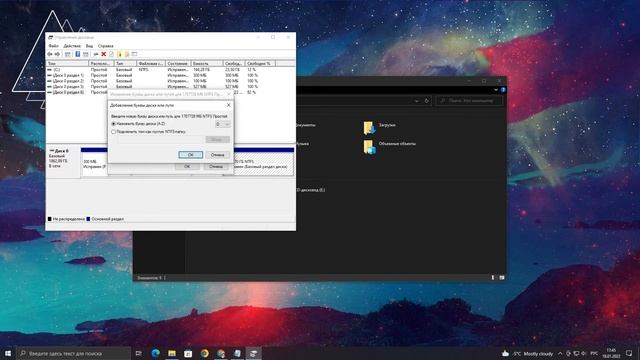
Task: Click the Обзор browse button
Action: (217, 140)
